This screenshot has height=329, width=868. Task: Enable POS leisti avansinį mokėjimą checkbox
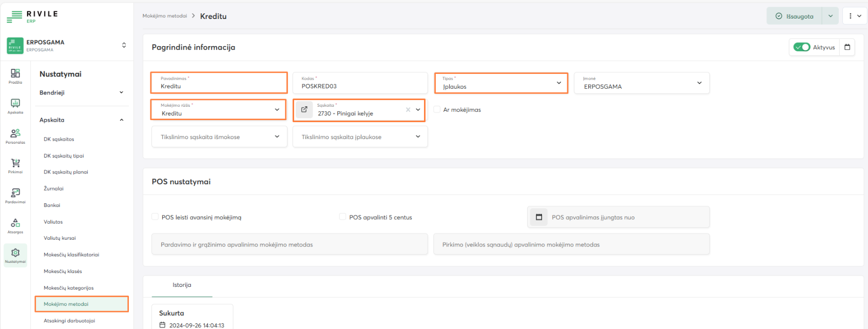(155, 217)
